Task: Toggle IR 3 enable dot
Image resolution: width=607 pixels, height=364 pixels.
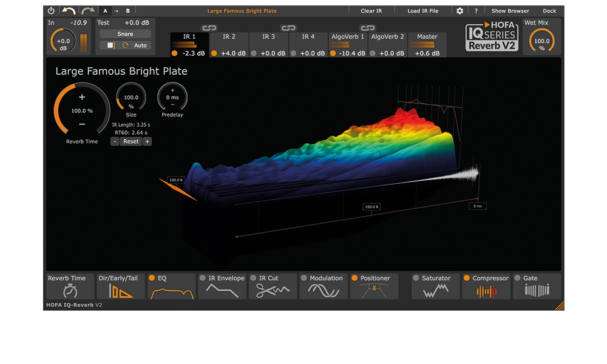Action: pyautogui.click(x=254, y=53)
